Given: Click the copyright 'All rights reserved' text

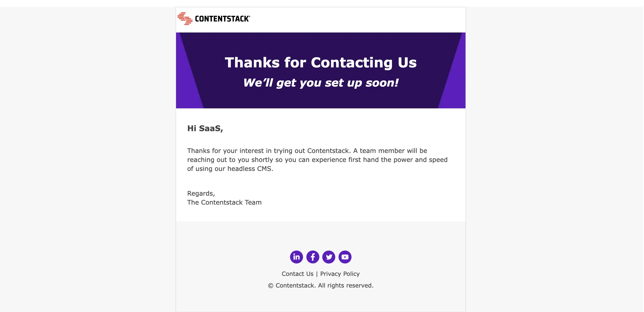Looking at the screenshot, I should [346, 285].
